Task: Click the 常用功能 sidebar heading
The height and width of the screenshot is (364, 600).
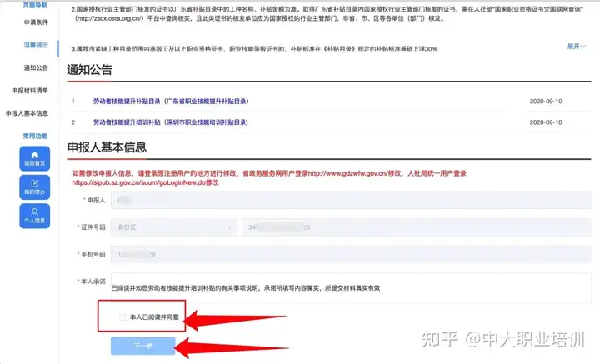Action: click(x=35, y=136)
